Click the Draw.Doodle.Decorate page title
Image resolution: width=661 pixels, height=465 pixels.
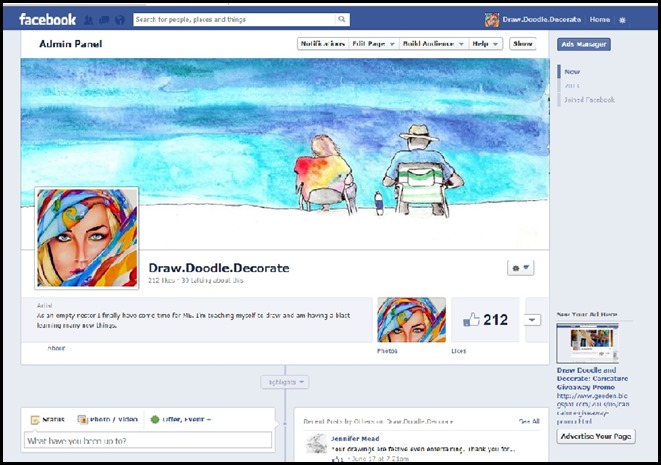coord(219,268)
